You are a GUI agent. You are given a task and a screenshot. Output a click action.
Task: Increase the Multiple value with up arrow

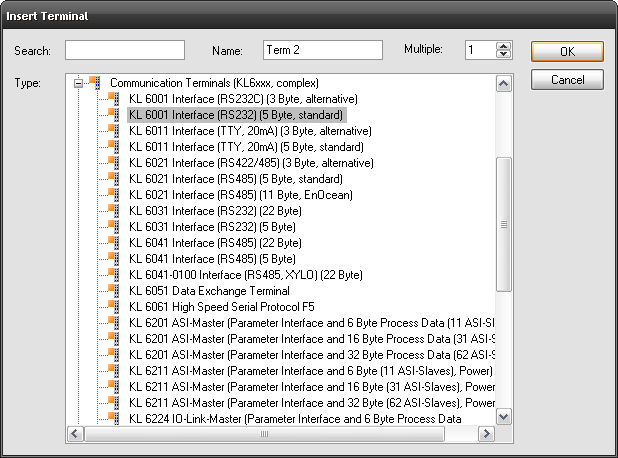503,46
